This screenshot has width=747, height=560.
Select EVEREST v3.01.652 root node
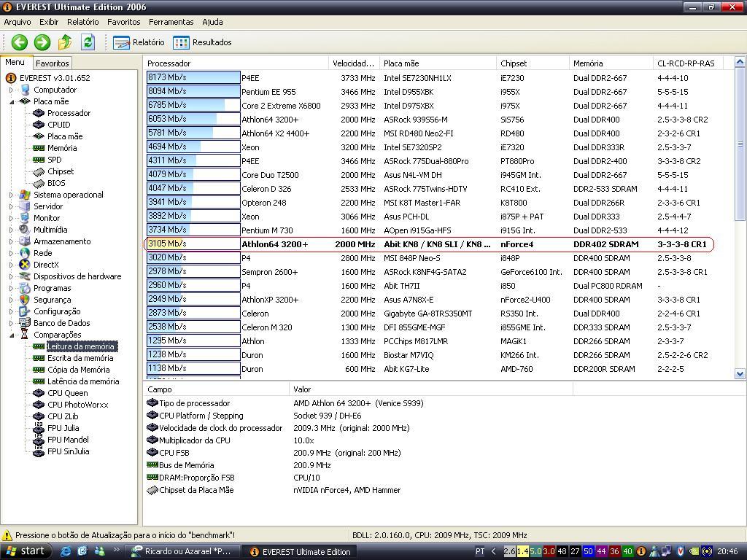coord(54,77)
